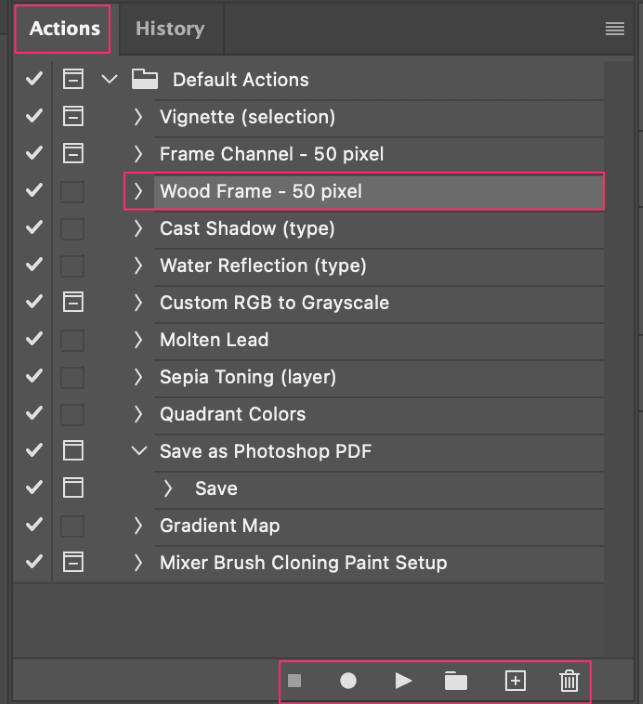Viewport: 643px width, 704px height.
Task: Select the Mixer Brush Cloning Paint Setup action
Action: [379, 563]
